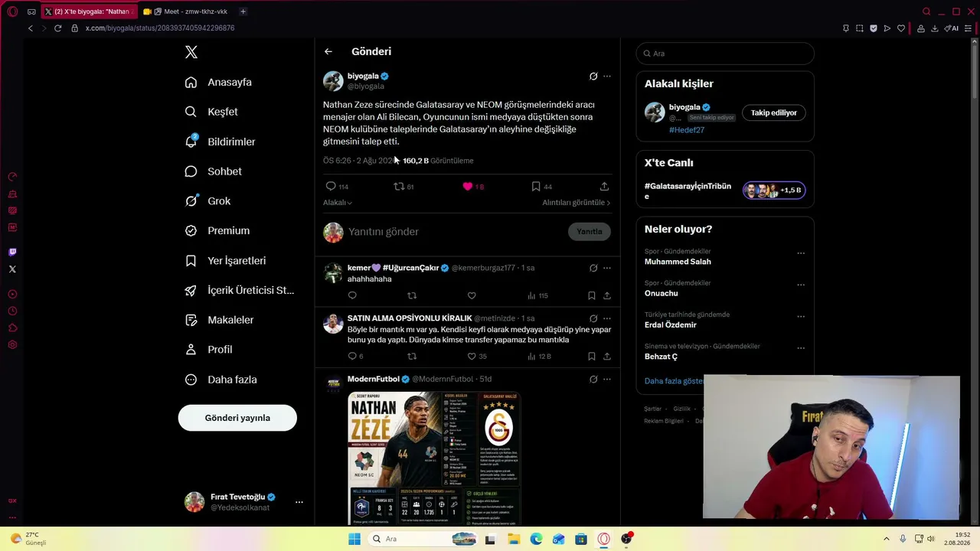The height and width of the screenshot is (551, 980).
Task: Click the Yanıtla reply button
Action: pos(590,232)
